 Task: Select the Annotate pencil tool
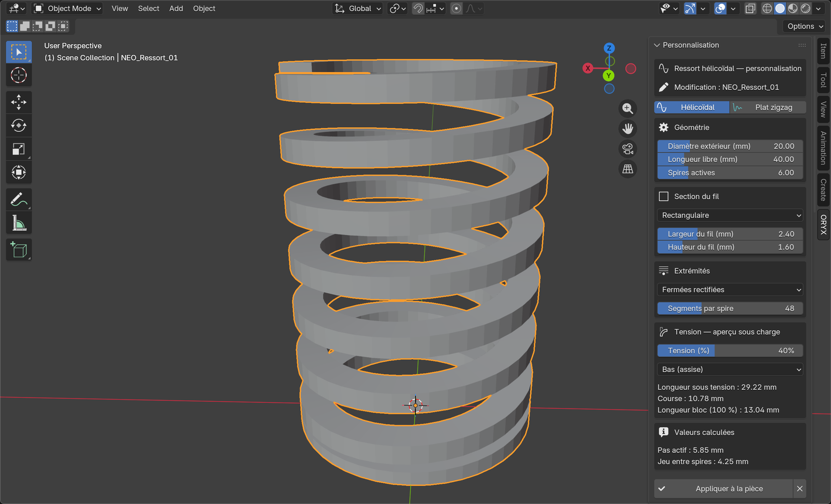pyautogui.click(x=19, y=199)
